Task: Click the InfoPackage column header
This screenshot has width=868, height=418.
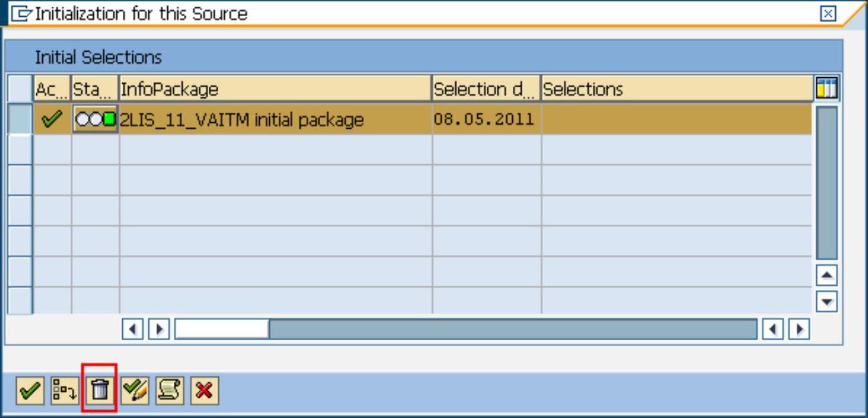Action: (275, 89)
